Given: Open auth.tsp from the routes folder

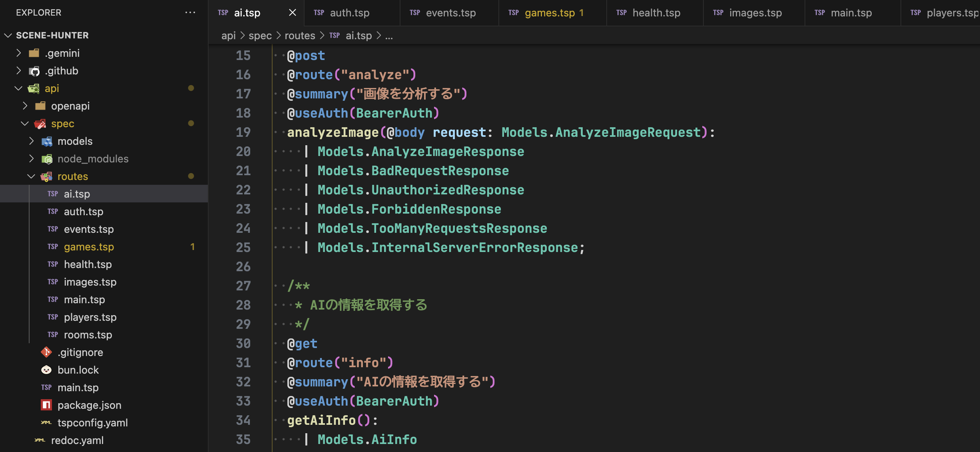Looking at the screenshot, I should [104, 211].
